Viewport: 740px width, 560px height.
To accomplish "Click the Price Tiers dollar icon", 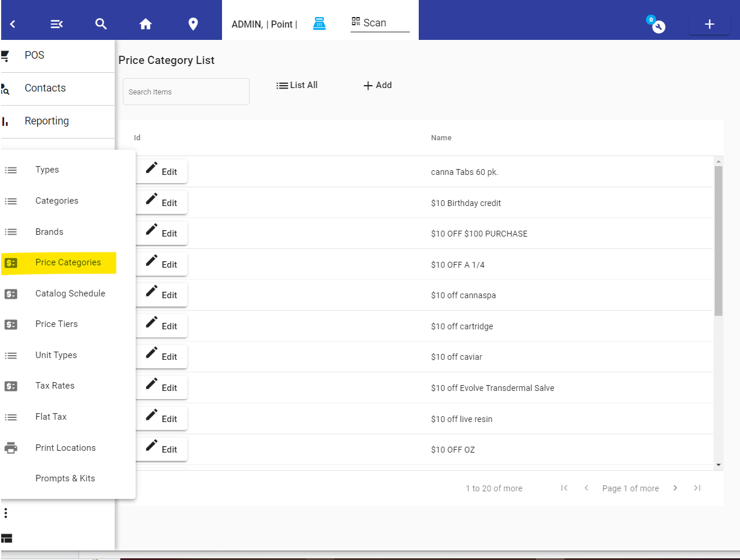I will pyautogui.click(x=11, y=325).
